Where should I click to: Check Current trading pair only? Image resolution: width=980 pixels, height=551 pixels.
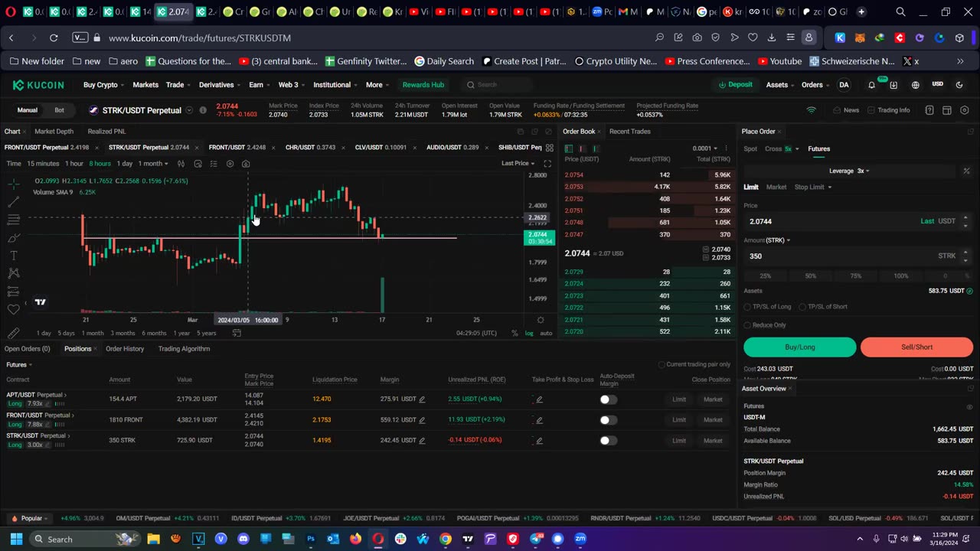tap(661, 364)
